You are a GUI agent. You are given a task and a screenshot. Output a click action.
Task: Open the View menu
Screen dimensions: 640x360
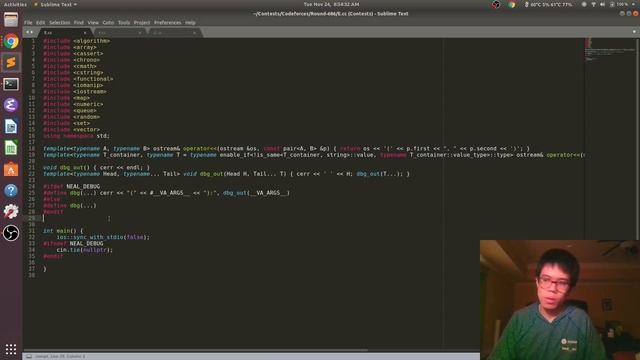pyautogui.click(x=93, y=23)
